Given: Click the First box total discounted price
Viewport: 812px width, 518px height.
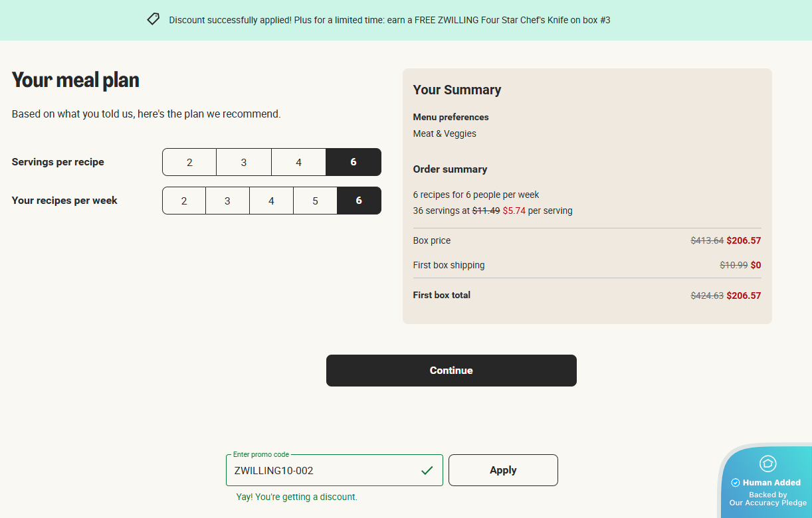Looking at the screenshot, I should tap(744, 296).
